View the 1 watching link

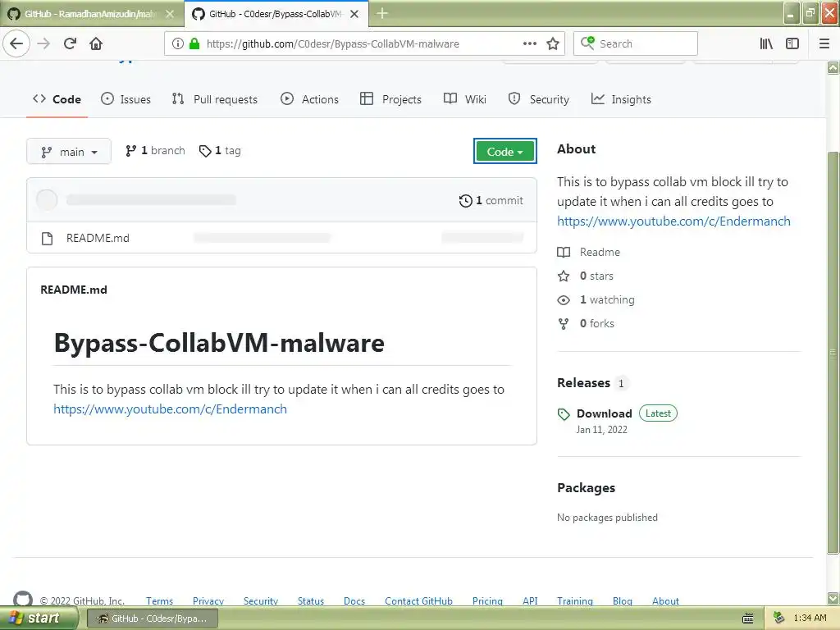pyautogui.click(x=596, y=300)
